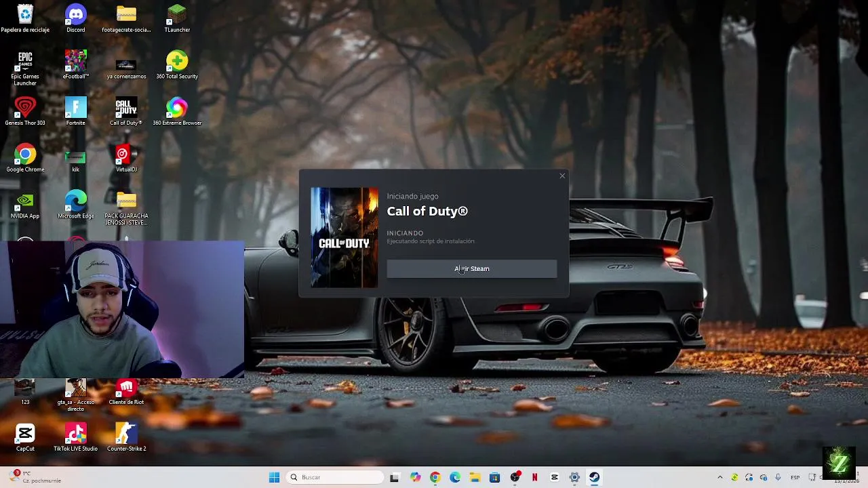Open Cliente de Riot desktop shortcut
The width and height of the screenshot is (868, 488).
[x=126, y=392]
